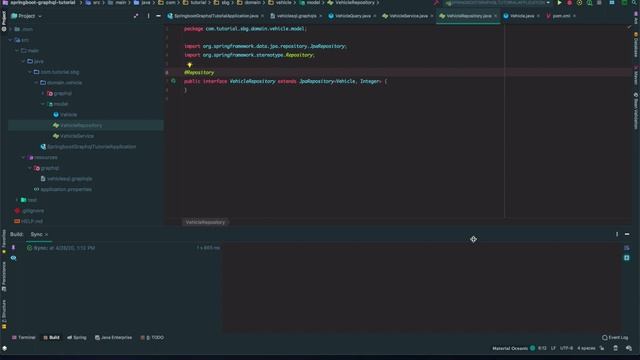Viewport: 640px width, 360px height.
Task: Hide the Project panel with the minus icon
Action: point(158,16)
